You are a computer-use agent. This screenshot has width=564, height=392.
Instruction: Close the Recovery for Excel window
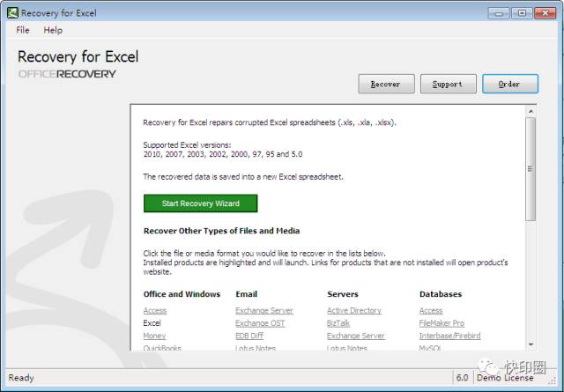click(545, 14)
